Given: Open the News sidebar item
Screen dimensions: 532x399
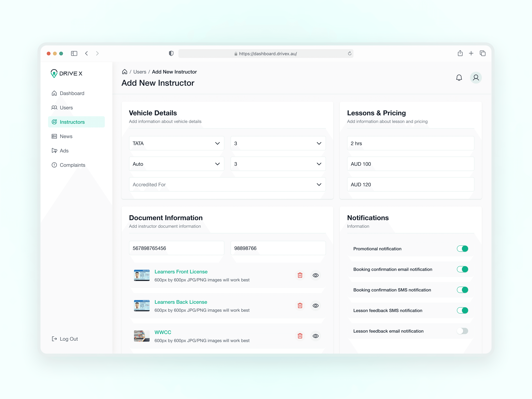Looking at the screenshot, I should 66,136.
